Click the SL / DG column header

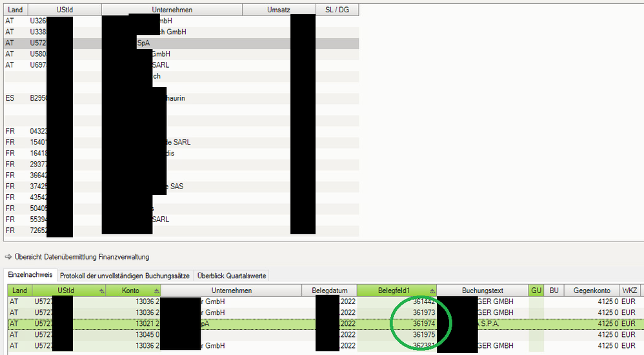pos(337,10)
